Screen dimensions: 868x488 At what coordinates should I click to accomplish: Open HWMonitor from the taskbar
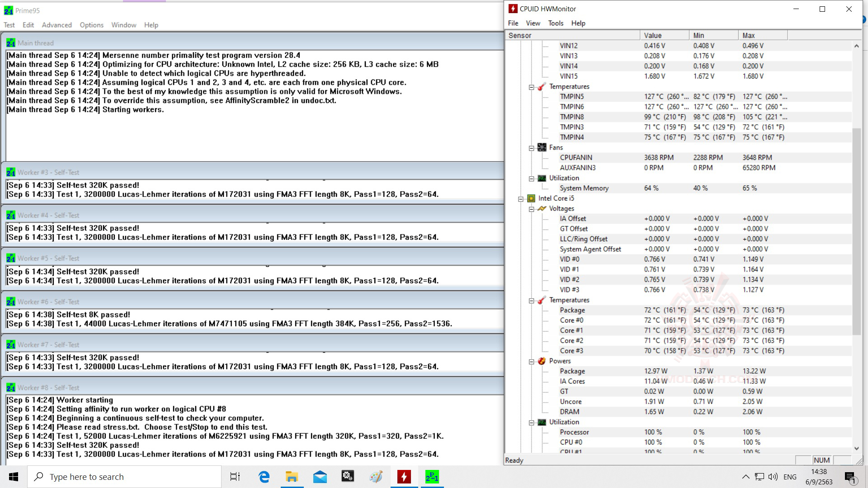[404, 477]
